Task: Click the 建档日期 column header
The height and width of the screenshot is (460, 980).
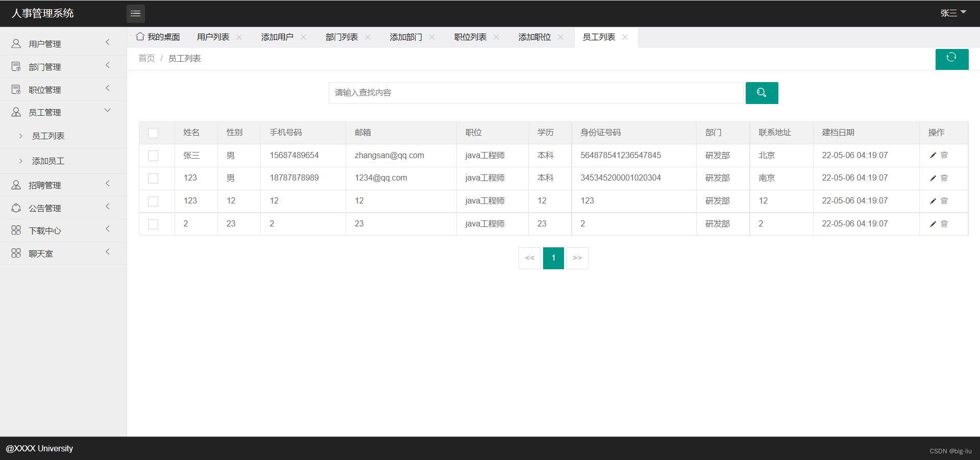Action: [x=838, y=133]
